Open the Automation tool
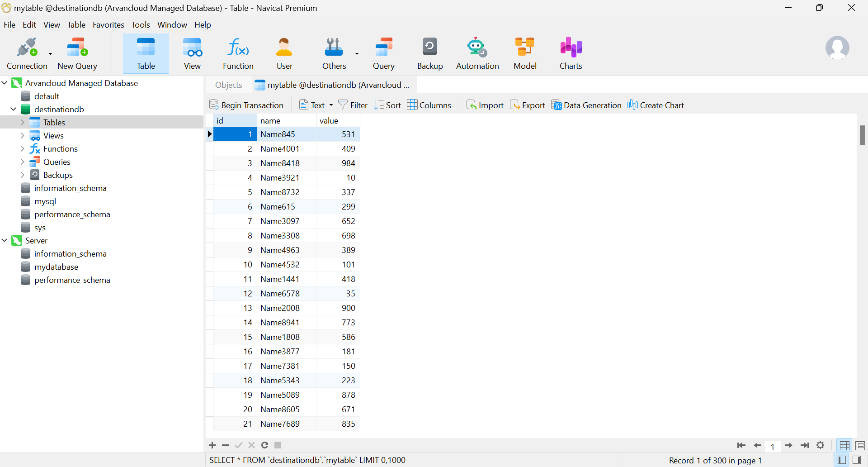 coord(477,53)
